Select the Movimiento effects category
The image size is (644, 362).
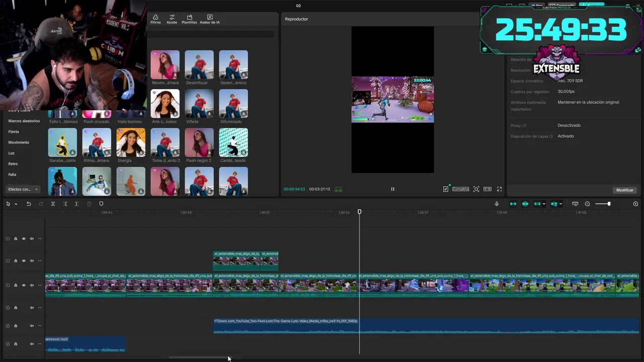coord(19,142)
